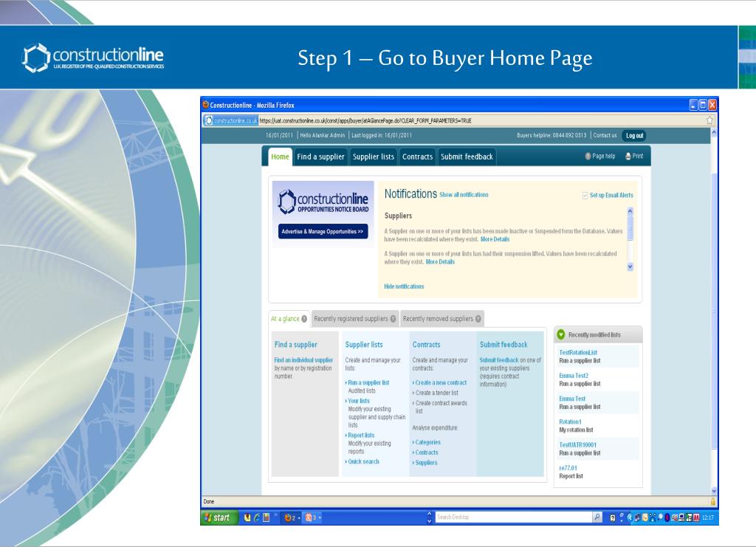Click the constructionline site identity icon in address bar
The width and height of the screenshot is (756, 547).
[x=209, y=120]
